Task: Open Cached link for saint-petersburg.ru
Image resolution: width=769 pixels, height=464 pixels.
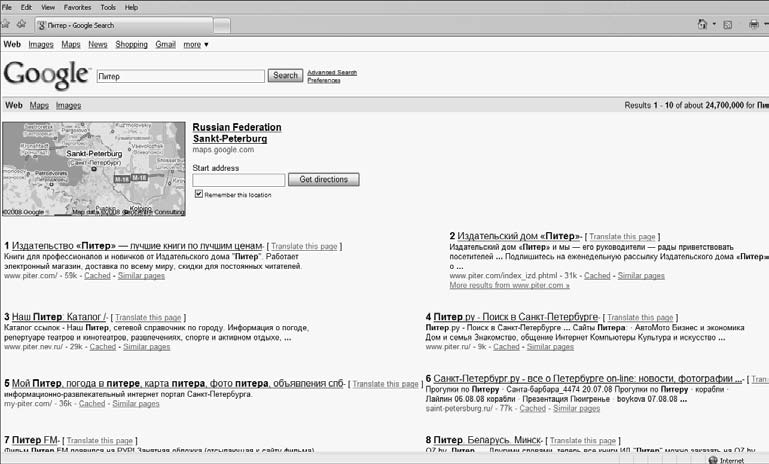Action: 533,409
